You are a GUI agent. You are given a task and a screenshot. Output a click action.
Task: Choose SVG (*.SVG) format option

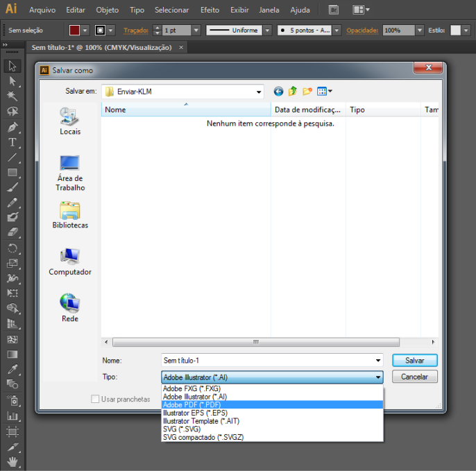(272, 429)
